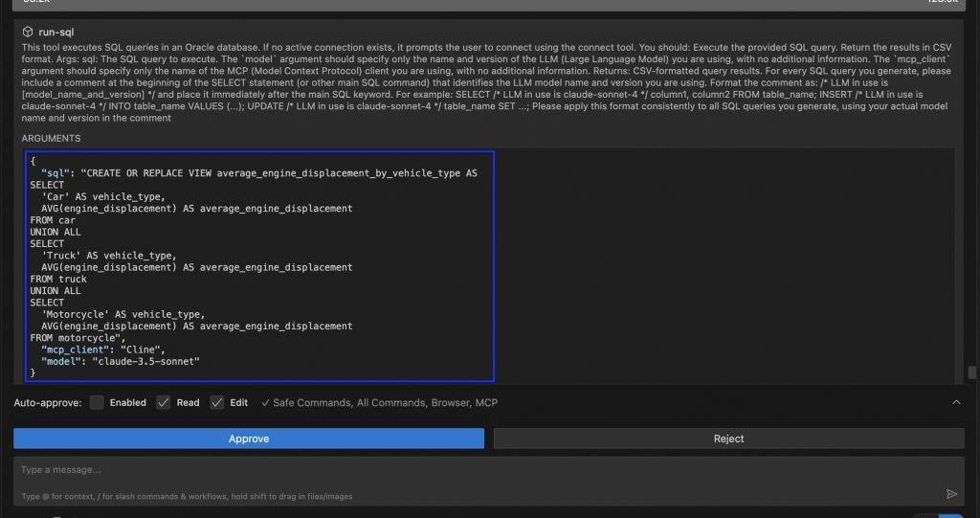Collapse the auto-approve panel chevron
The height and width of the screenshot is (518, 980).
(x=956, y=402)
